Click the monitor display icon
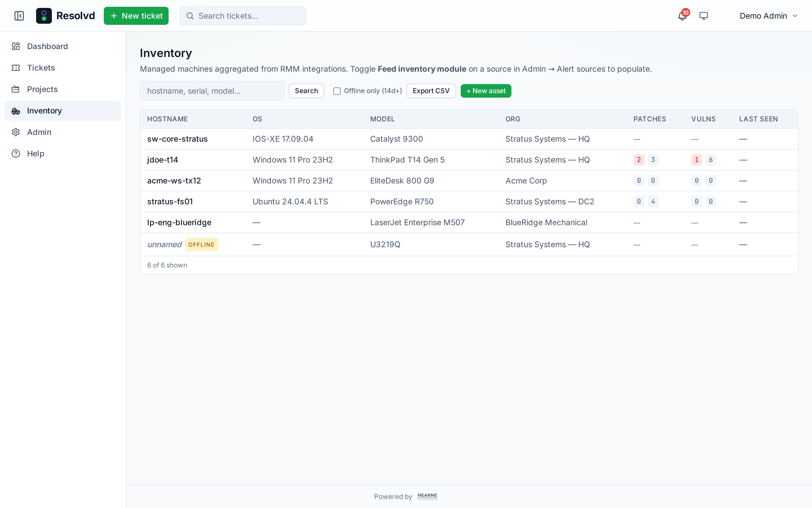 coord(704,16)
